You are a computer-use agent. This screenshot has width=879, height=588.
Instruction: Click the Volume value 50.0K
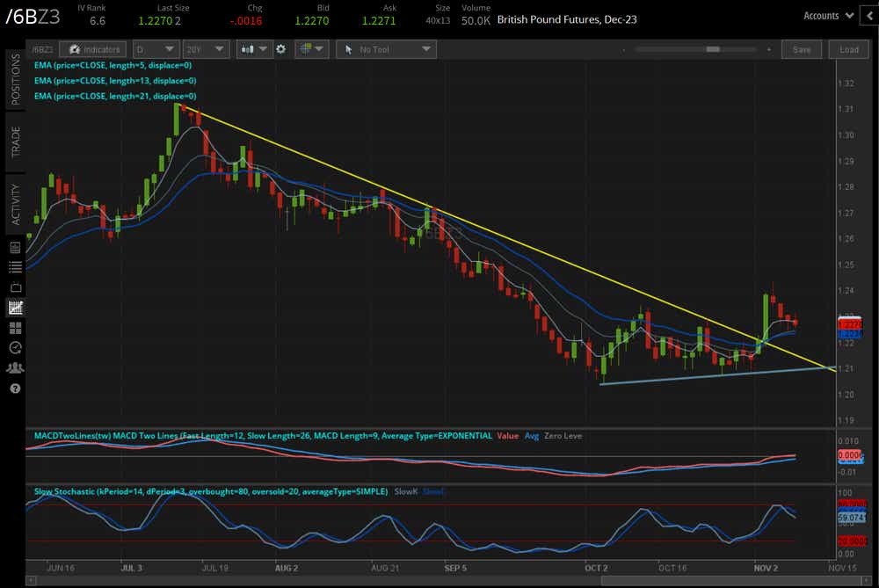(476, 21)
